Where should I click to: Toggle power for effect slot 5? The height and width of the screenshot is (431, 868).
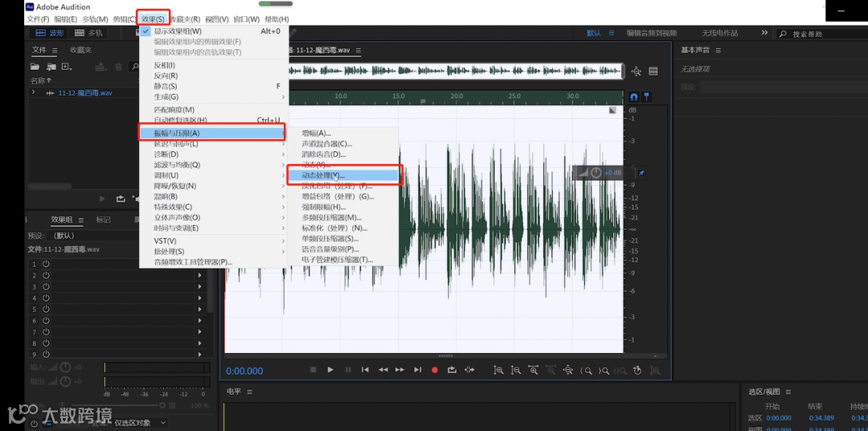tap(46, 309)
